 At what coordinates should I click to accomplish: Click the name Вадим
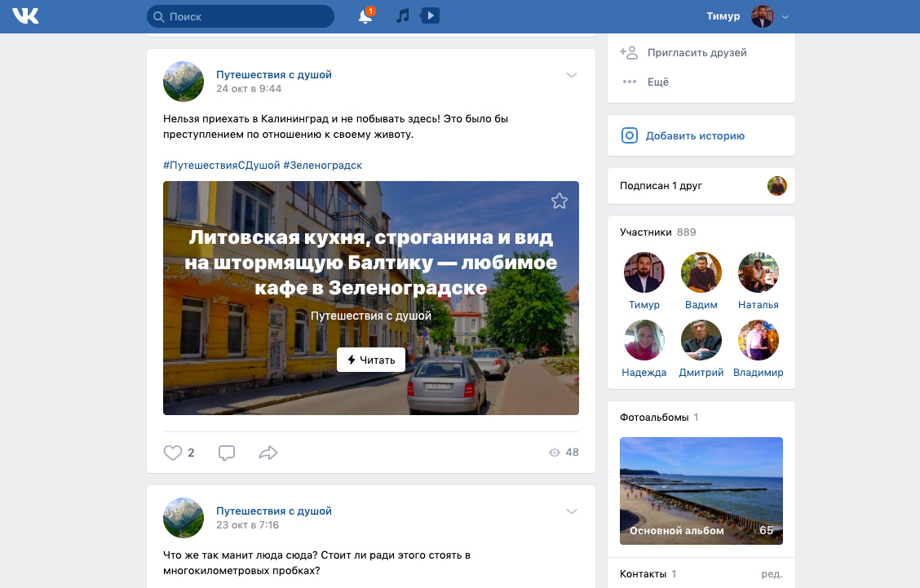pyautogui.click(x=701, y=304)
